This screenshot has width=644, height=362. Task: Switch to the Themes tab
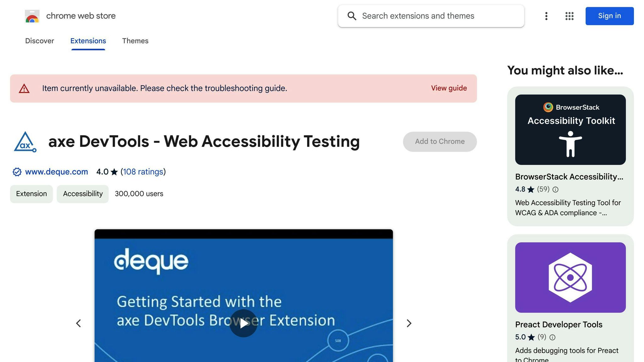pyautogui.click(x=135, y=41)
